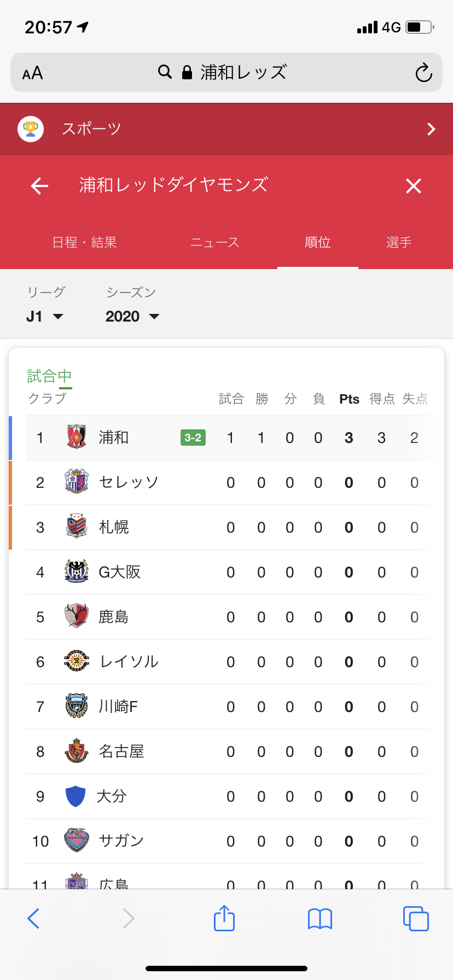
Task: Tap the Safari reload page icon
Action: 423,73
